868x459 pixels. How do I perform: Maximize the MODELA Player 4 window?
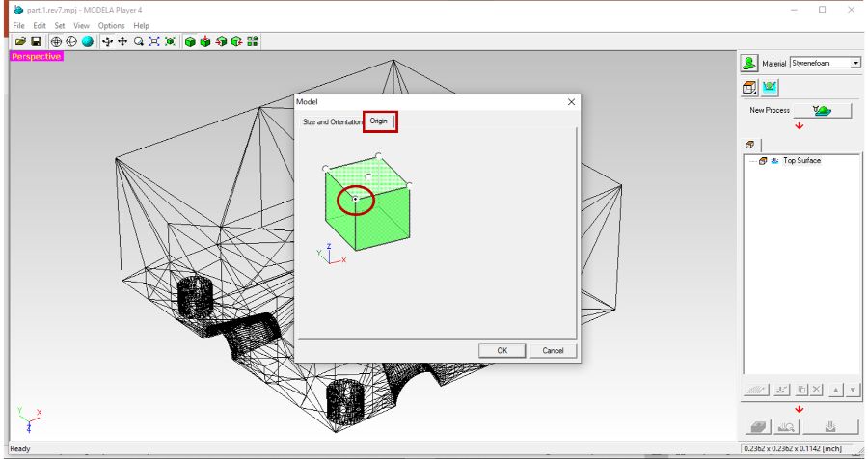click(822, 10)
